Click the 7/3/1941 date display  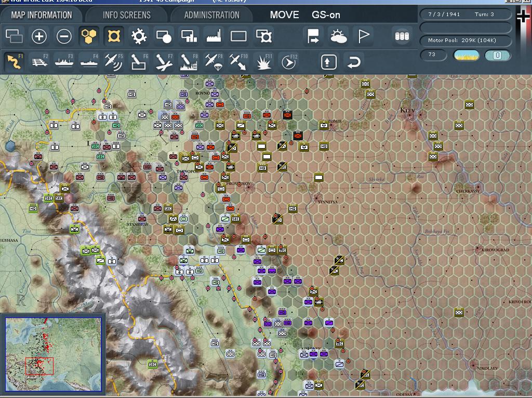tap(444, 14)
